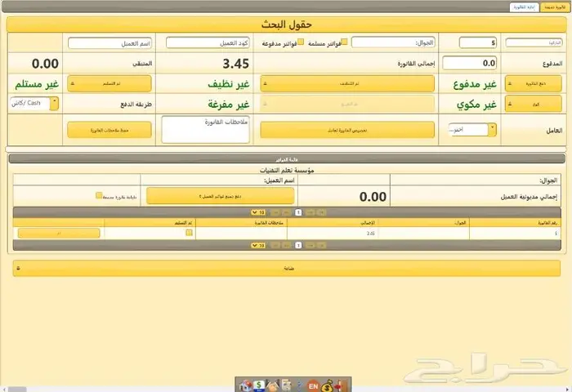The height and width of the screenshot is (392, 572).
Task: Open the green dollar sign dock icon
Action: coord(259,385)
